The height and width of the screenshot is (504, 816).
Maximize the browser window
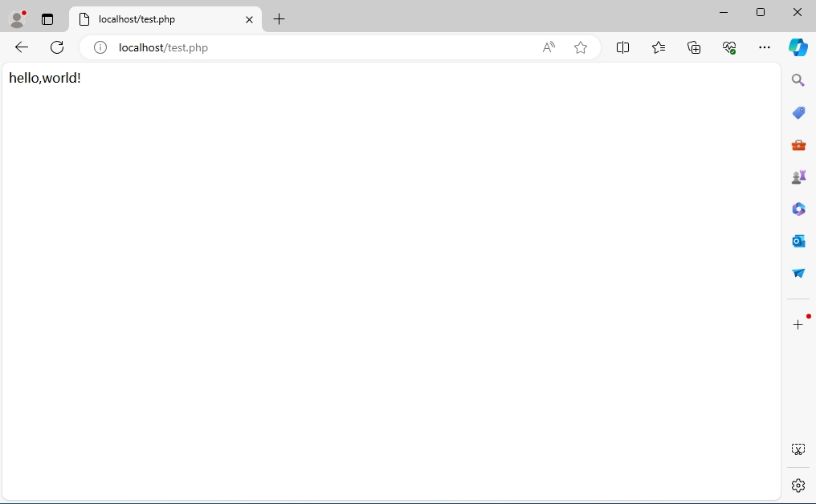click(761, 12)
